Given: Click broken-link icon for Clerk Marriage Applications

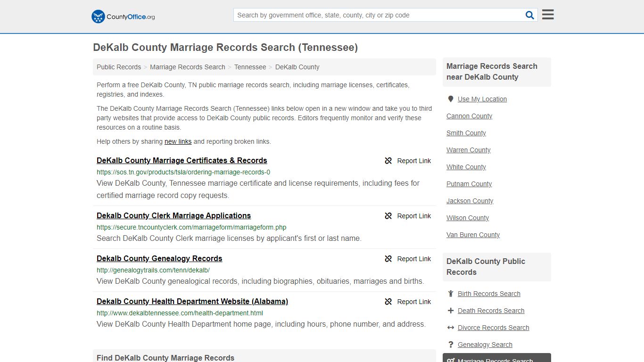Looking at the screenshot, I should 388,216.
